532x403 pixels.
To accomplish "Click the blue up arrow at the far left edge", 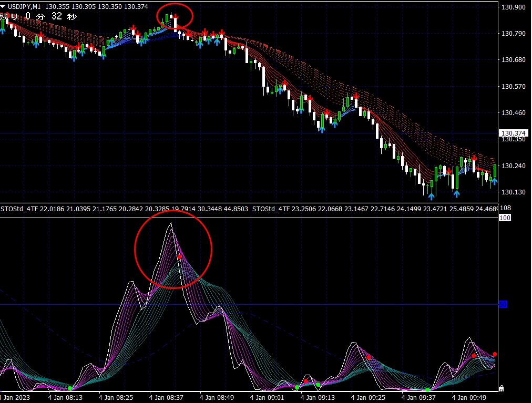I will [3, 30].
